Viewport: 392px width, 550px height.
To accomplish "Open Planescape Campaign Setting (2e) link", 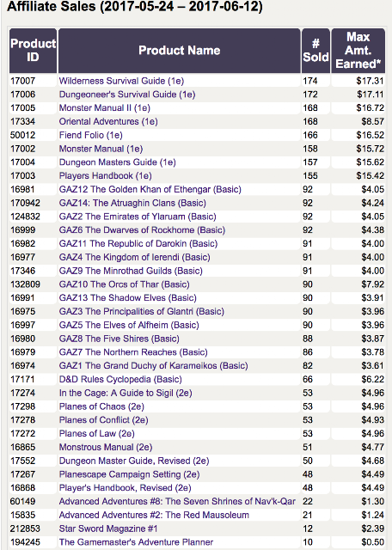I will [129, 474].
